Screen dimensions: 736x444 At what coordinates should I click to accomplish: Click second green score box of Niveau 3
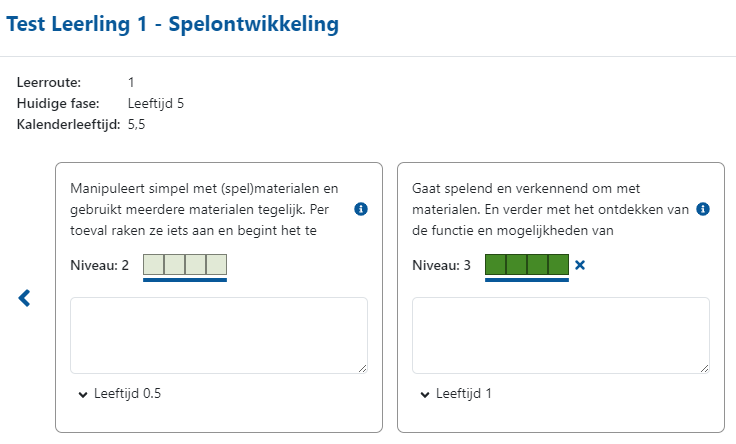point(516,265)
